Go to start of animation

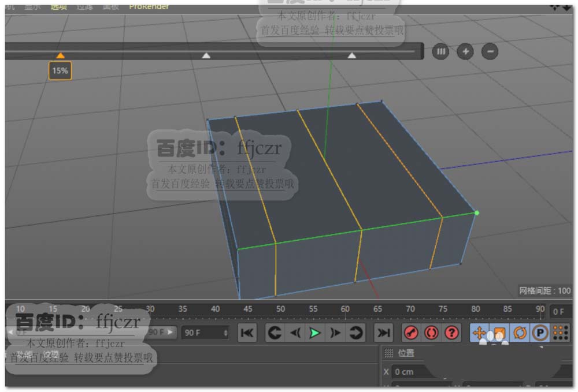(247, 333)
